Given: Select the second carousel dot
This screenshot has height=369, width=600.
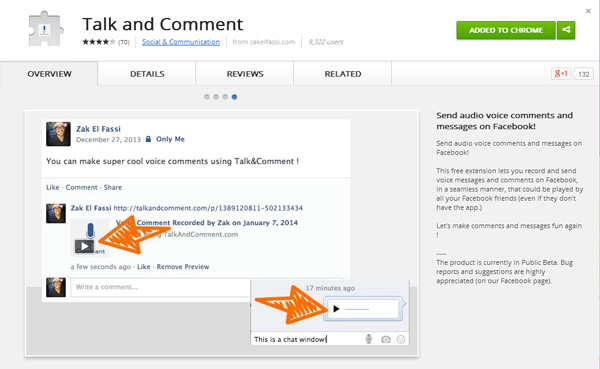Looking at the screenshot, I should (x=216, y=97).
